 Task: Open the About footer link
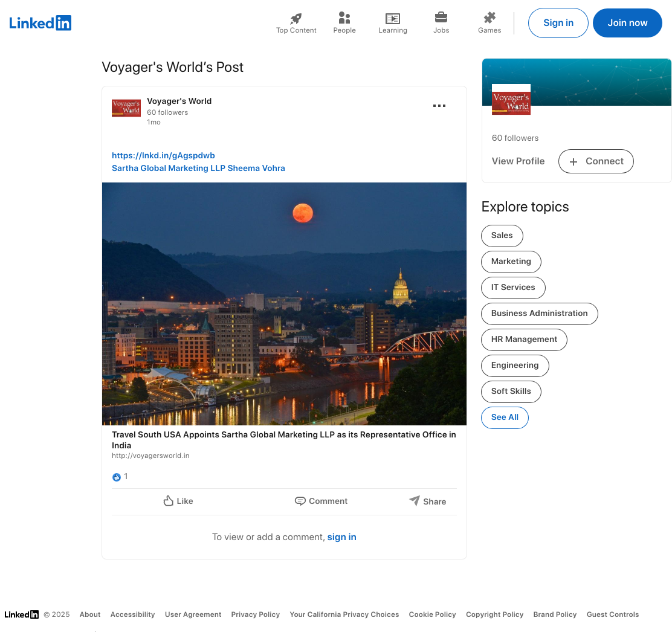[x=90, y=614]
